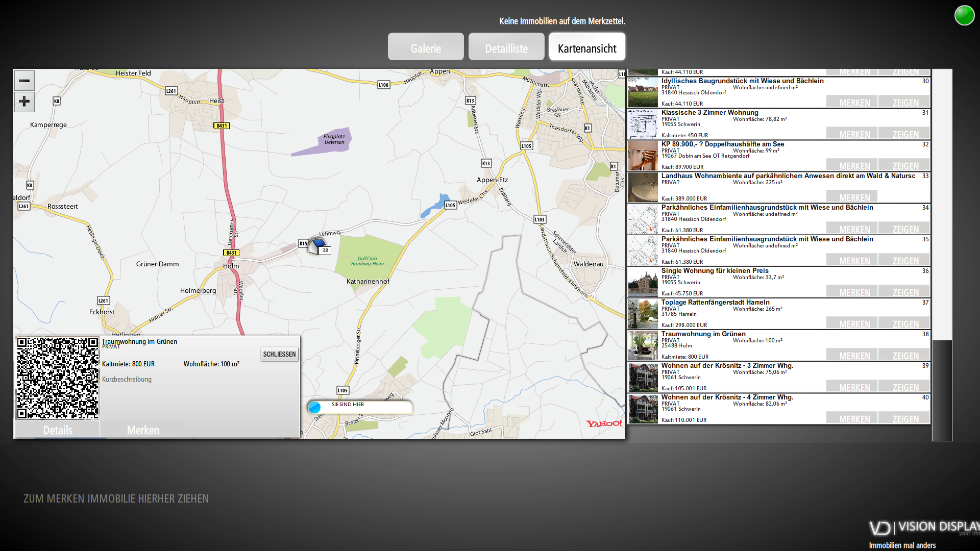Select Toplage Rattenfängerstadt Hameln thumbnail
980x551 pixels.
click(643, 314)
